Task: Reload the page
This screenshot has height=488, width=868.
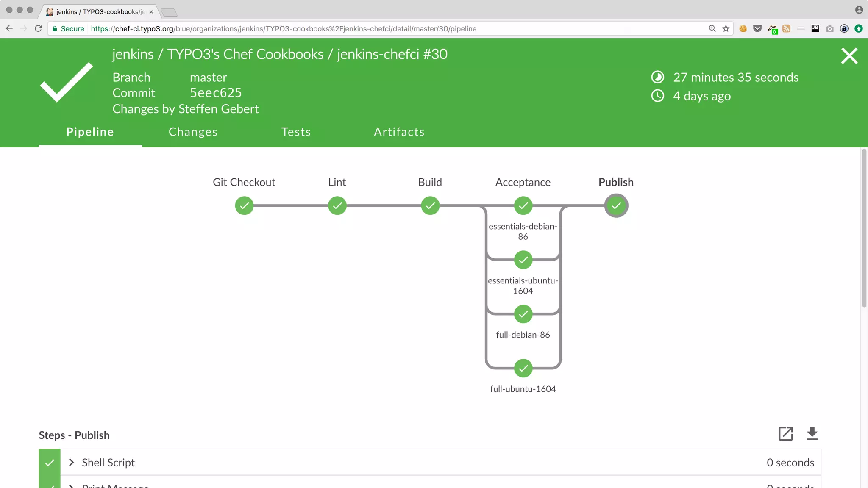Action: (x=38, y=29)
